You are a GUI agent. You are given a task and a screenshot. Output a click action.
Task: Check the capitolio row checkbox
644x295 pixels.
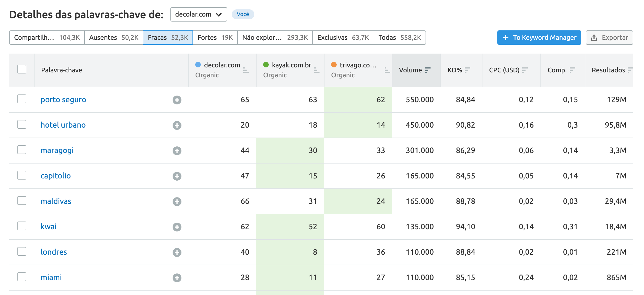[x=22, y=175]
